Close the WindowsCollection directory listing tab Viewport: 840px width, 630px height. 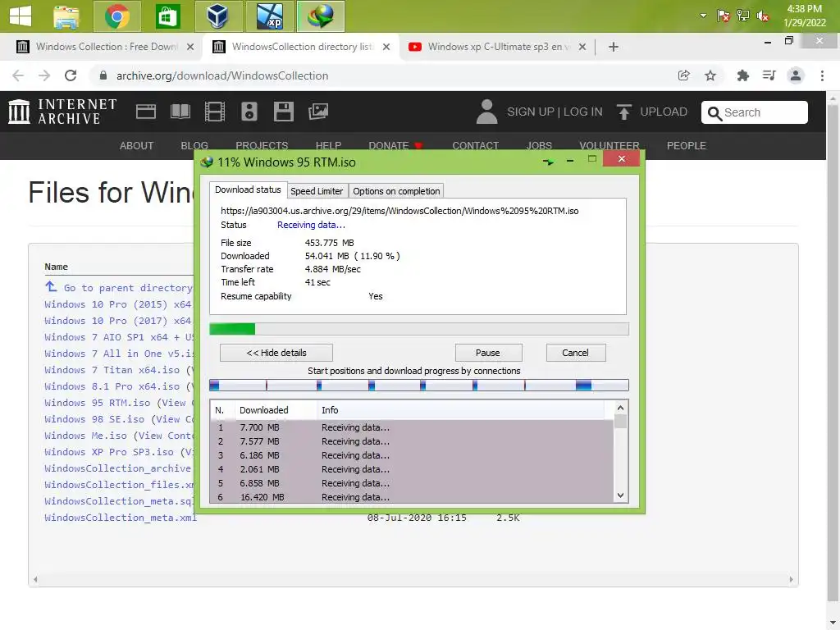(386, 47)
